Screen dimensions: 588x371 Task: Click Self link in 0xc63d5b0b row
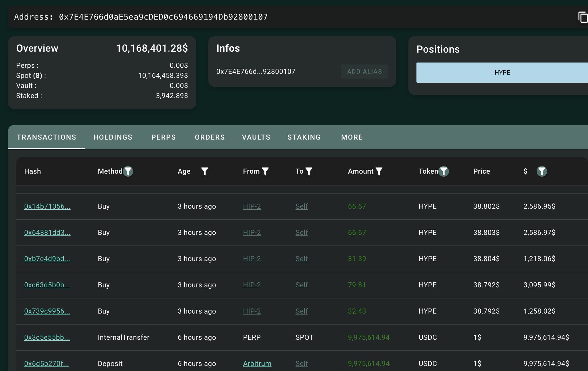(302, 285)
